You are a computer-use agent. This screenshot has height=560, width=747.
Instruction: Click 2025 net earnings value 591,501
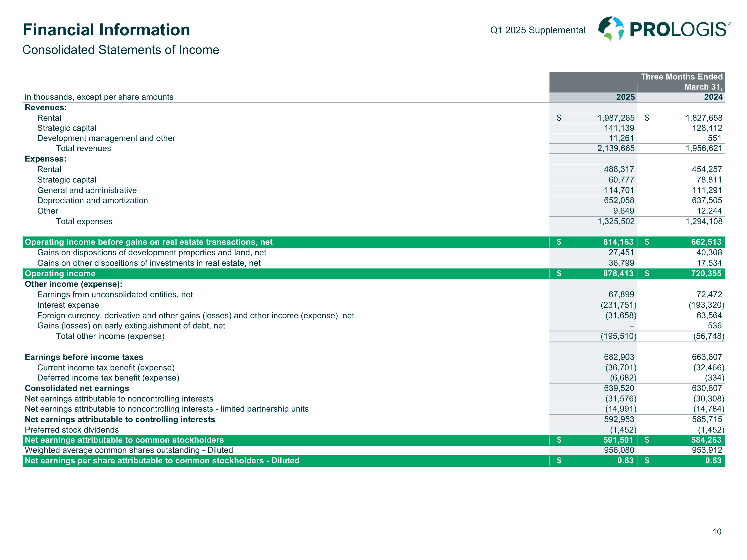coord(618,440)
